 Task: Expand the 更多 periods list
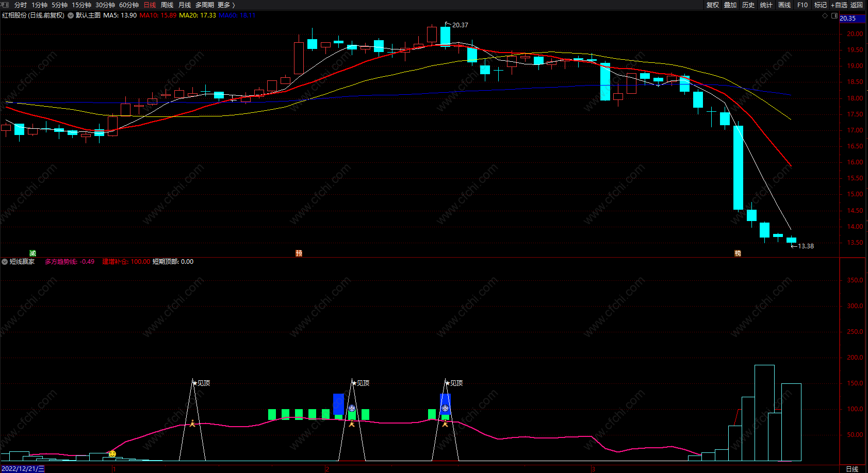(x=226, y=5)
